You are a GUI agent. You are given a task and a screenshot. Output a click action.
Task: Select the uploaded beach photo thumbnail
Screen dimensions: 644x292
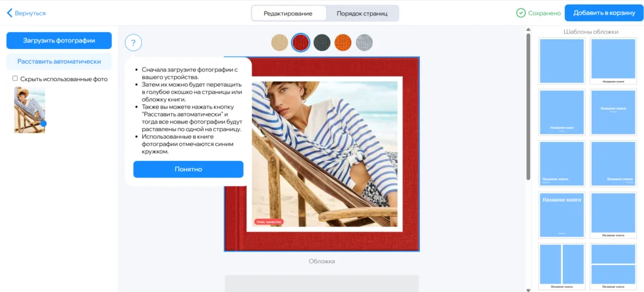(30, 110)
